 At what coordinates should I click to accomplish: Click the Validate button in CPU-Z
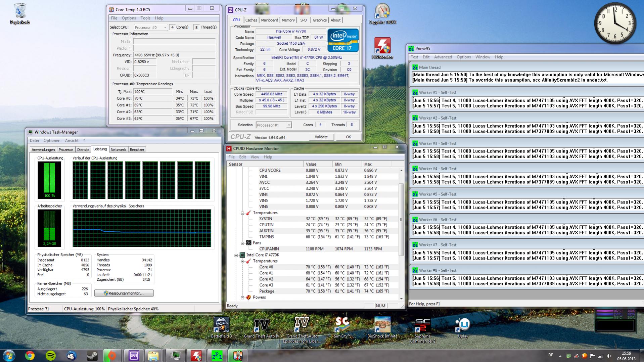click(321, 137)
